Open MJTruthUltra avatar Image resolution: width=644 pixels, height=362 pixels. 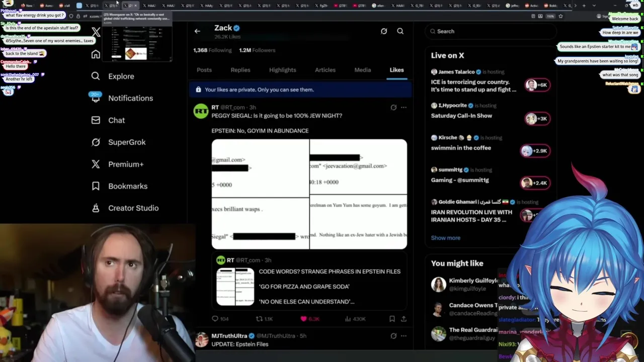pos(201,340)
